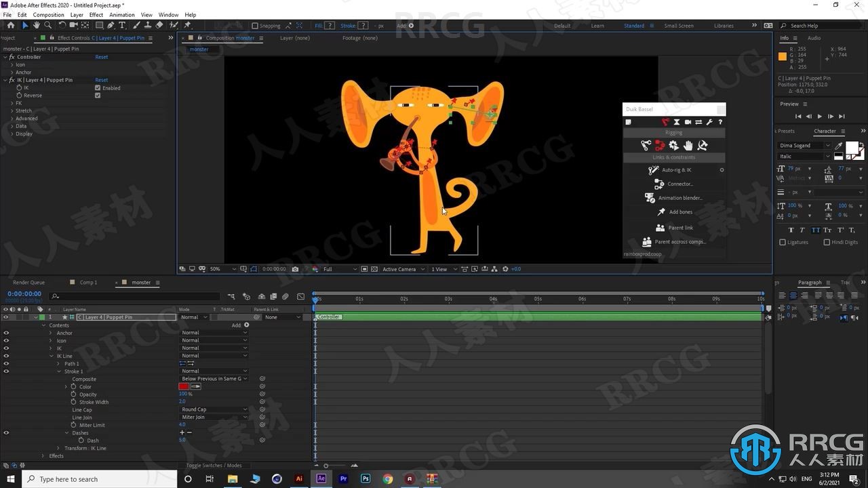This screenshot has width=868, height=488.
Task: Open Duik help question mark
Action: pyautogui.click(x=720, y=122)
